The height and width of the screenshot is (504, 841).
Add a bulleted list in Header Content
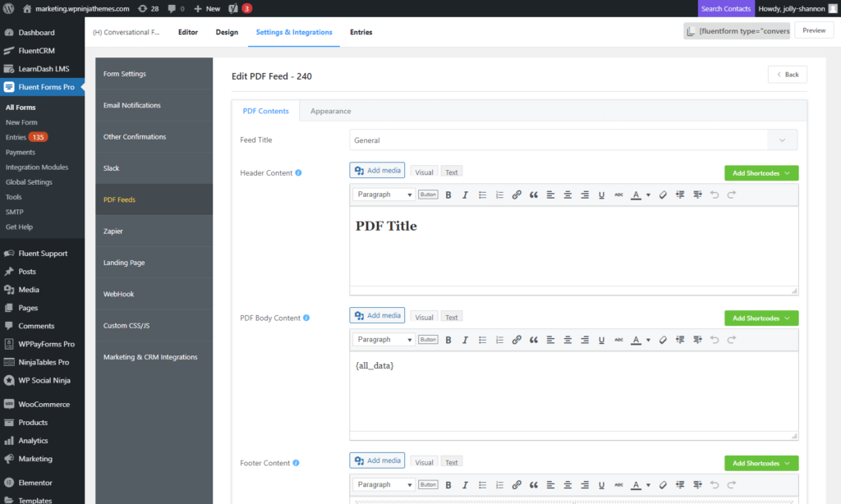point(482,195)
